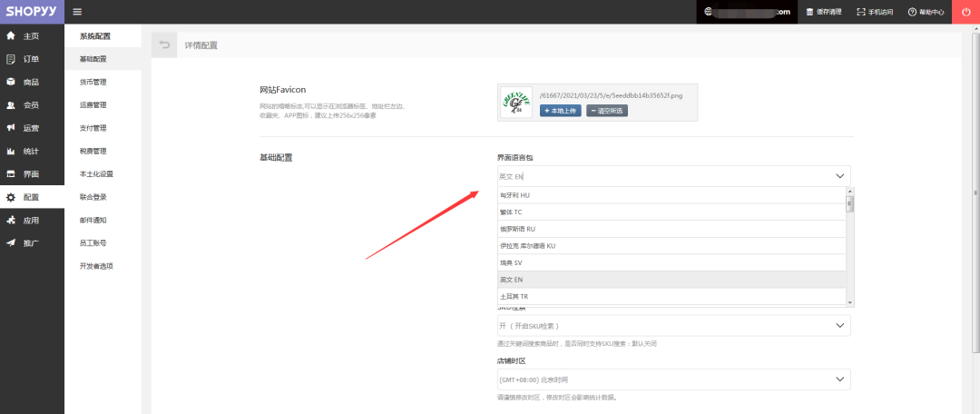Open 税费管理 settings page
The width and height of the screenshot is (980, 414).
[x=93, y=152]
